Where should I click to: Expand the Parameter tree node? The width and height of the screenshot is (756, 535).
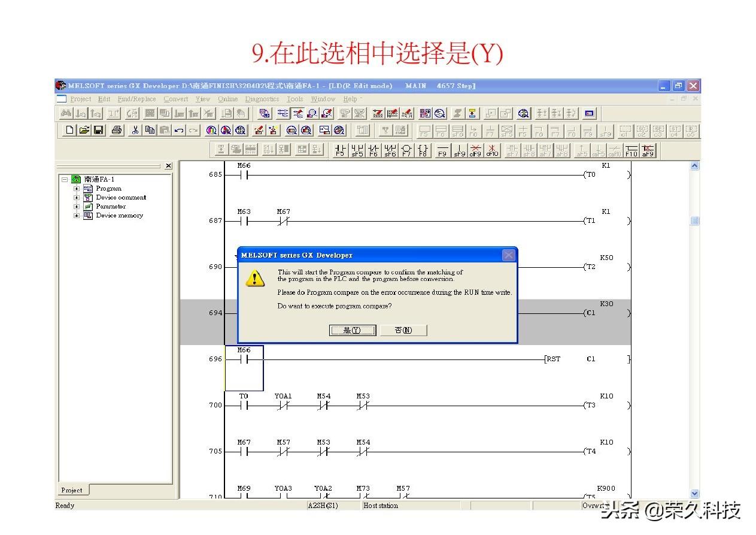point(77,207)
